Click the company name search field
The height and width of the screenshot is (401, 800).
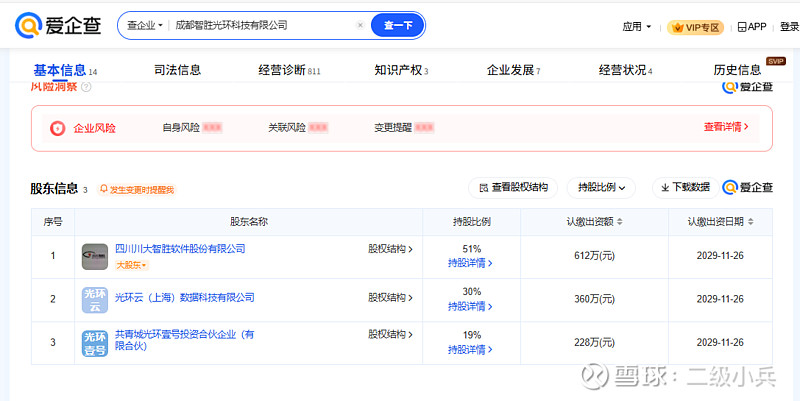(x=263, y=25)
